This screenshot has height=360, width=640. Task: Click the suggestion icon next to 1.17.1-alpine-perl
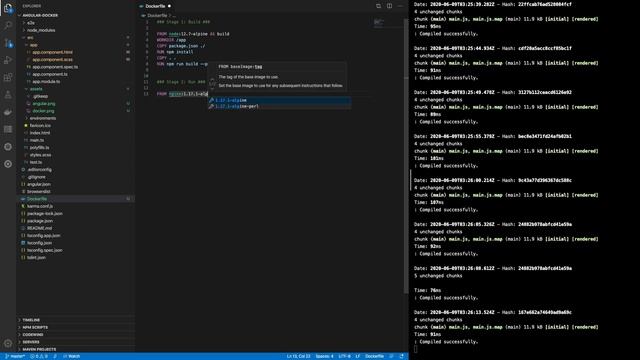click(x=211, y=106)
